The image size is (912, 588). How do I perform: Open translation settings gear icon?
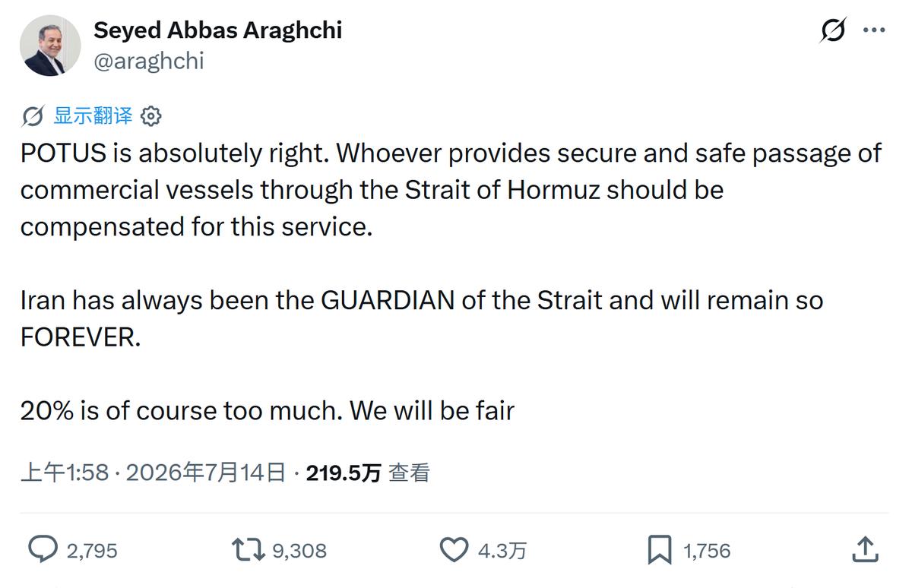pyautogui.click(x=151, y=116)
